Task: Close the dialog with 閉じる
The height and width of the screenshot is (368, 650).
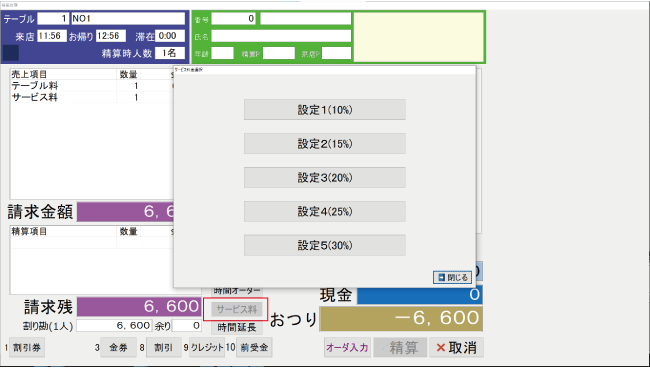Action: coord(452,278)
